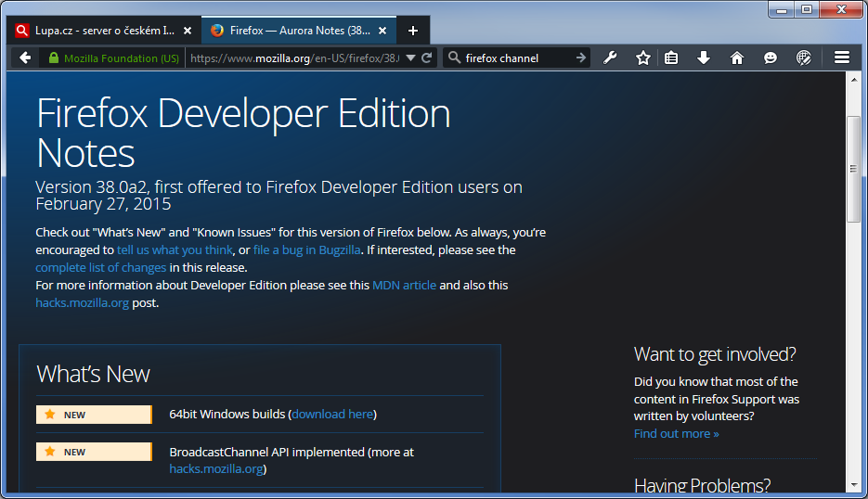The image size is (868, 499).
Task: Click the vertical scrollbar thumb
Action: [853, 169]
